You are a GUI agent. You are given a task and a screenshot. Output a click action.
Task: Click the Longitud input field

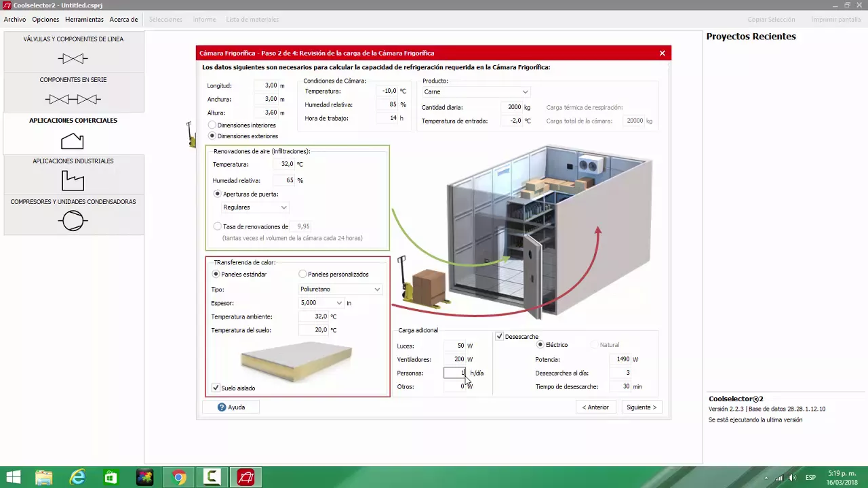[267, 86]
